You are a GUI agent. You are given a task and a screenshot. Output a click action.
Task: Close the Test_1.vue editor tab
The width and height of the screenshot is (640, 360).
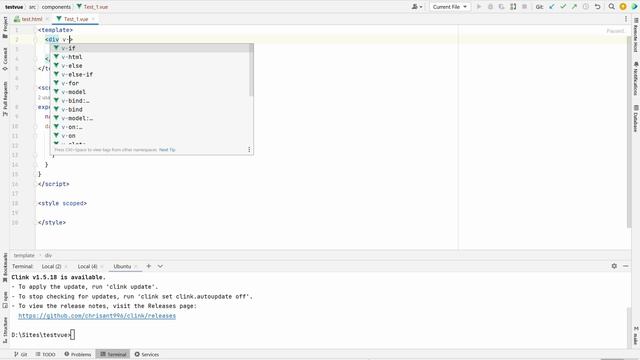pos(93,19)
